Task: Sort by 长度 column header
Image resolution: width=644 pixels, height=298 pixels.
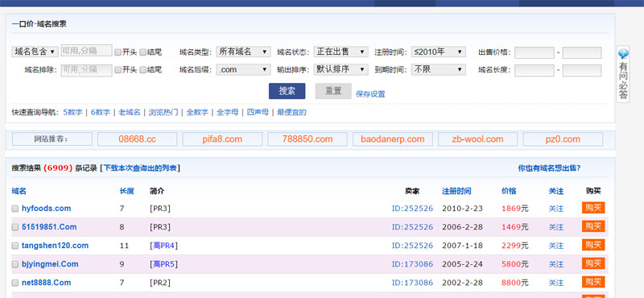Action: click(127, 191)
